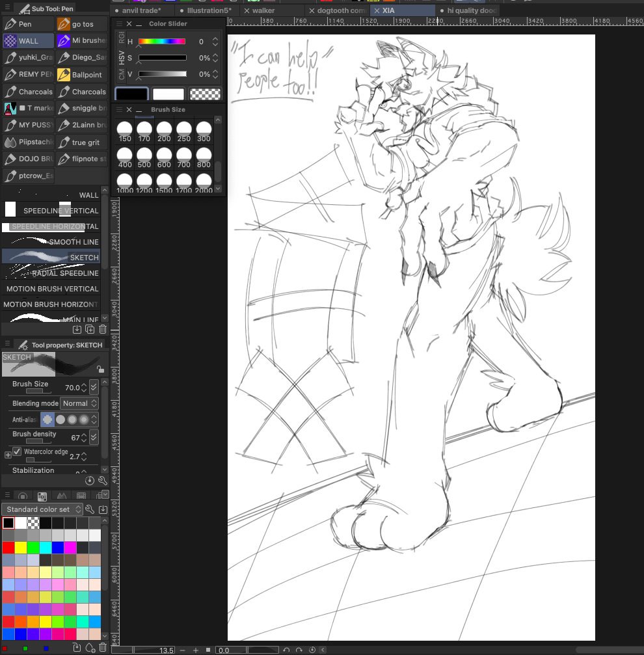The image size is (644, 655).
Task: Click the undo arrow in the bottom bar
Action: [x=286, y=649]
